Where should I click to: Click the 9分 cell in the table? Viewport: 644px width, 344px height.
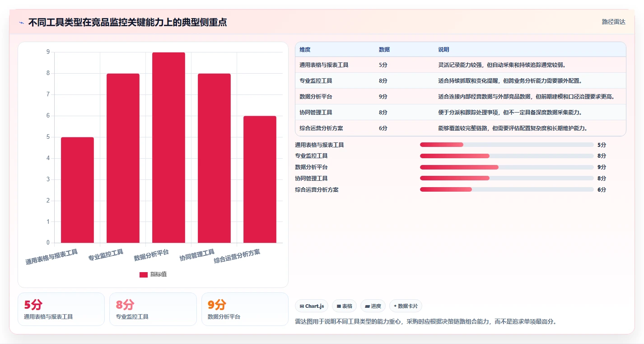tap(383, 97)
